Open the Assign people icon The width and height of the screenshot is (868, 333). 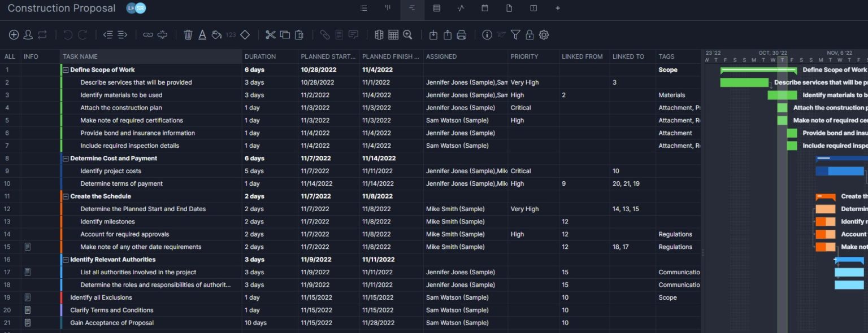(x=28, y=34)
